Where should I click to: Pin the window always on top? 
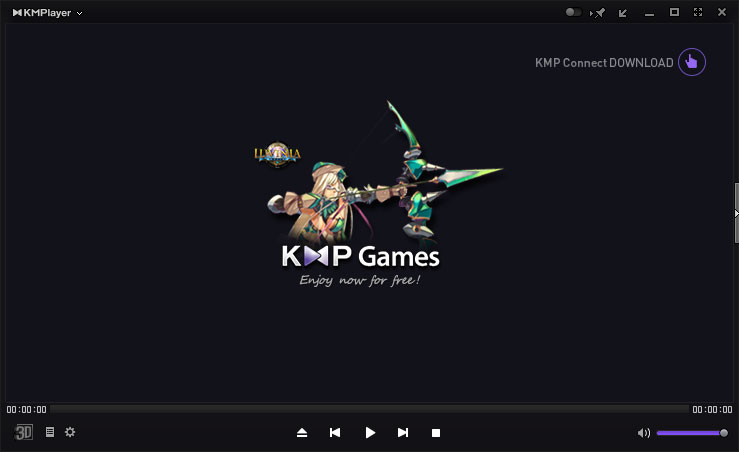coord(599,13)
